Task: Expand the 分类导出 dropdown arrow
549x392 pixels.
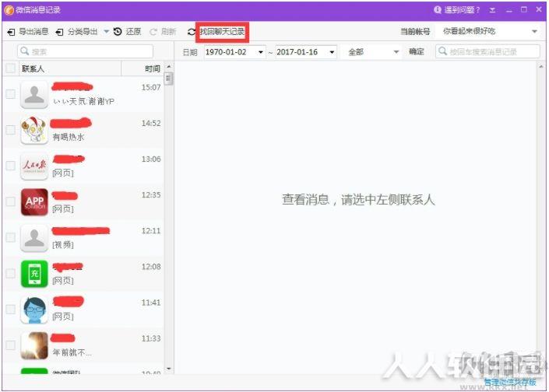Action: tap(106, 32)
